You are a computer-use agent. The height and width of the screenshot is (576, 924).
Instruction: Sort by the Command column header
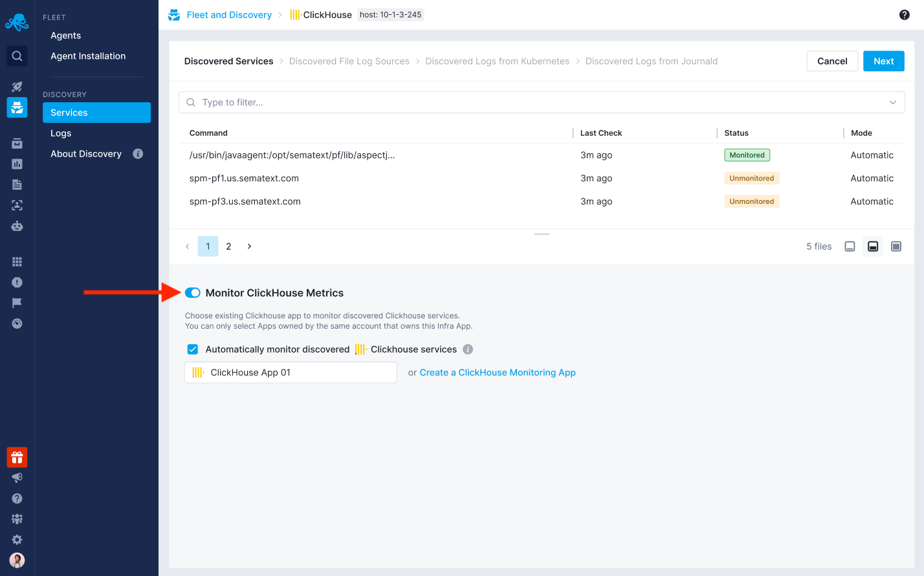coord(208,133)
